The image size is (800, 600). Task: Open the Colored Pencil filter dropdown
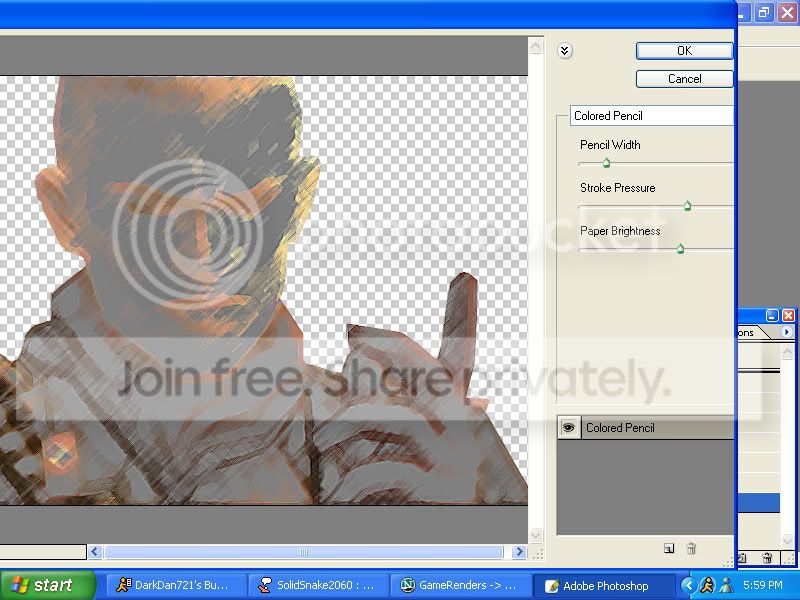(652, 116)
